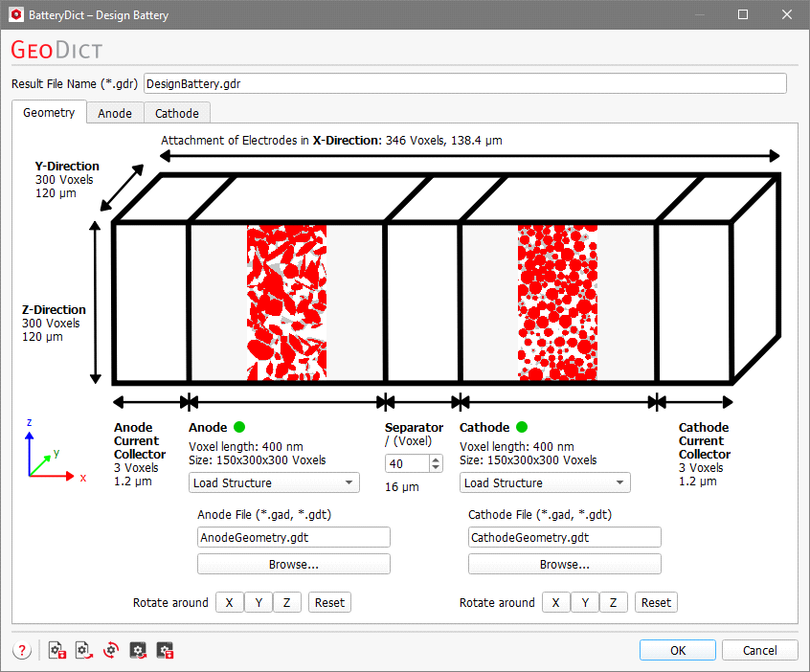The width and height of the screenshot is (810, 672).
Task: Click the Anode 'Size: 150x300x300 Voxels' text
Action: (x=258, y=459)
